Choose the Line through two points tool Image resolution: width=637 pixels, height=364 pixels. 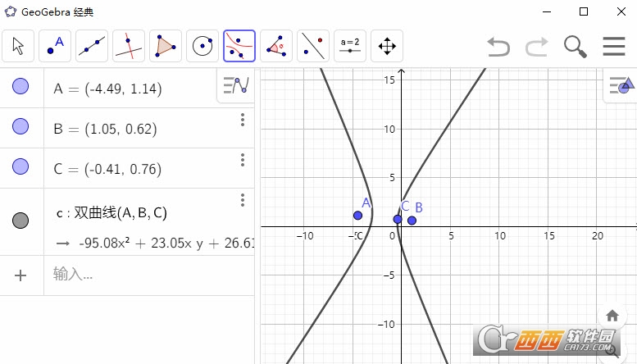(x=92, y=46)
